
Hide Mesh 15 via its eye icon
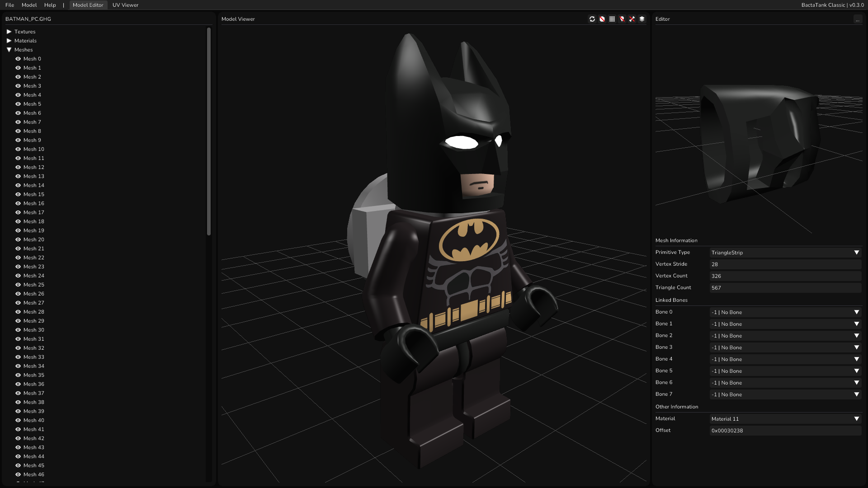coord(18,194)
